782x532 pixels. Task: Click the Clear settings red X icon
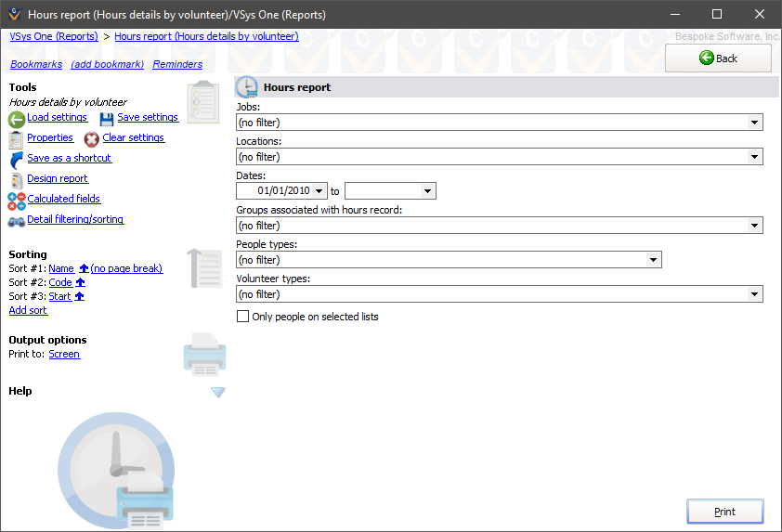(92, 139)
